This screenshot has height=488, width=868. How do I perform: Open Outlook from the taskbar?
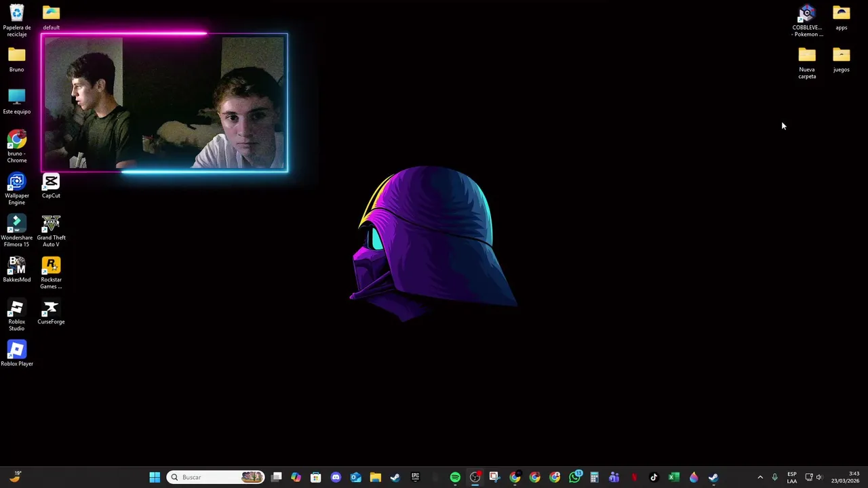[356, 477]
